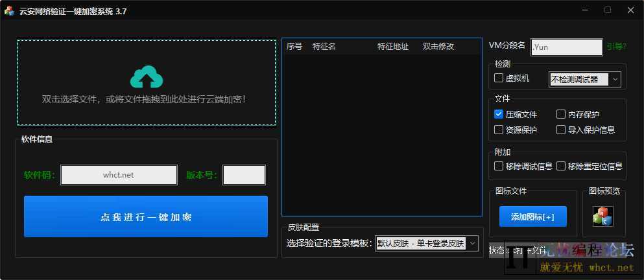Click the 软件码 input field

119,175
